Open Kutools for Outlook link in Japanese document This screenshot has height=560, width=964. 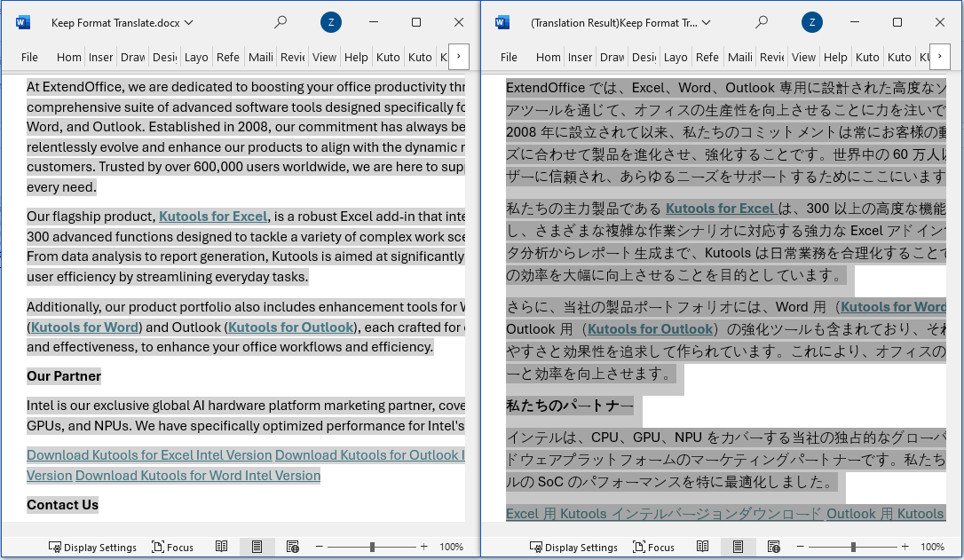[650, 329]
